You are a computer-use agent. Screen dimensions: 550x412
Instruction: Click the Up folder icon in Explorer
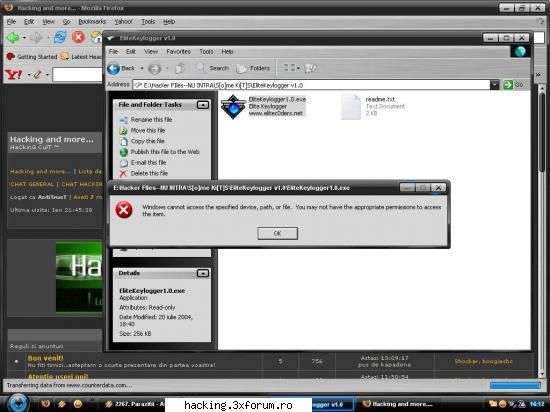pyautogui.click(x=180, y=68)
